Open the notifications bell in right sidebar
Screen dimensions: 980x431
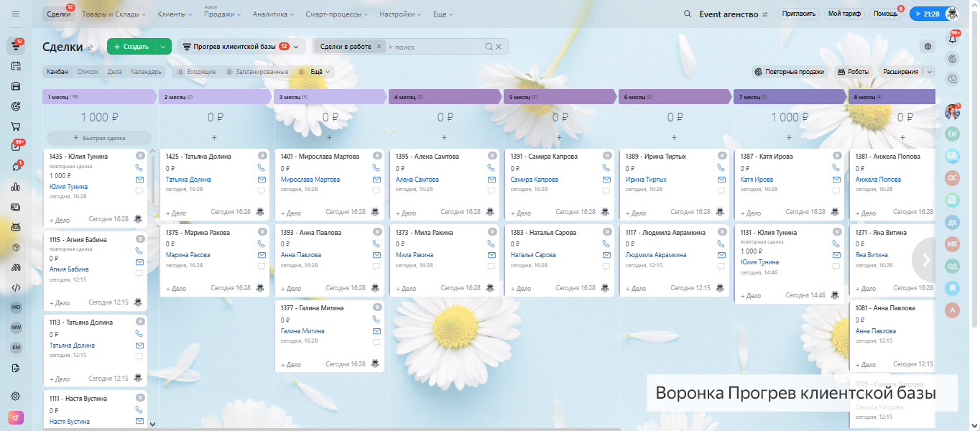(x=953, y=39)
